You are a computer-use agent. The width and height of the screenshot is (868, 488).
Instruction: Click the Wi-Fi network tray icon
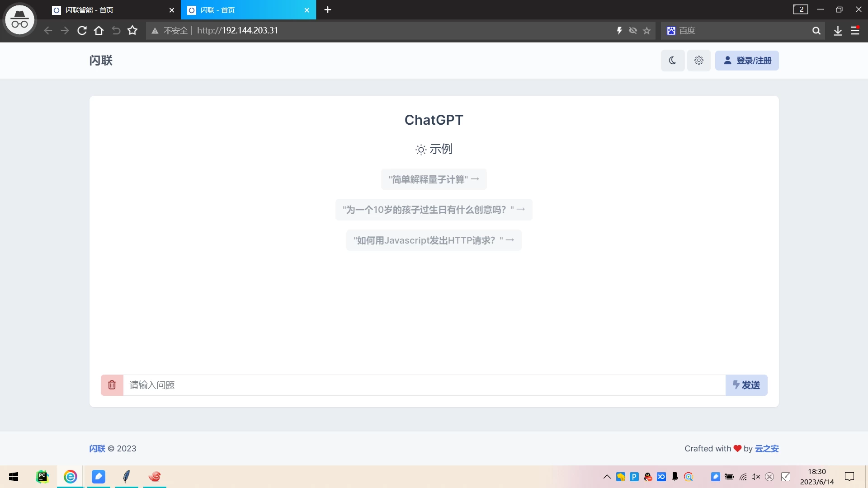743,477
